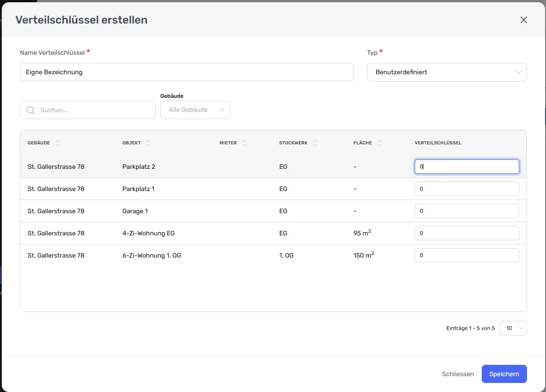Open the entries per page dropdown
Image resolution: width=546 pixels, height=392 pixels.
pyautogui.click(x=513, y=328)
